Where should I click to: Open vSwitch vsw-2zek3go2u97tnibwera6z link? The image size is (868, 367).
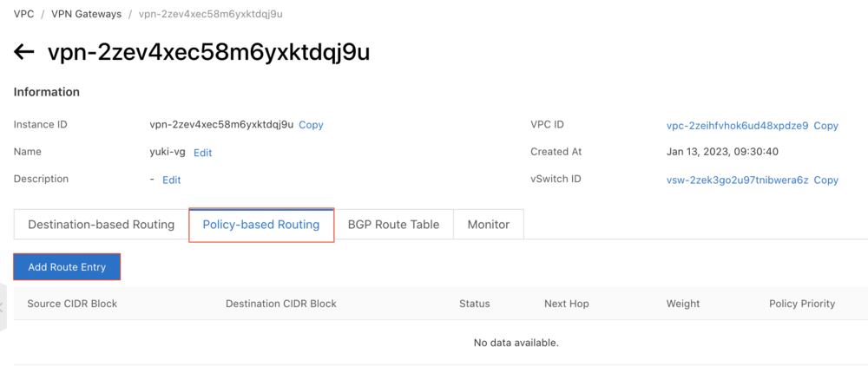(737, 180)
